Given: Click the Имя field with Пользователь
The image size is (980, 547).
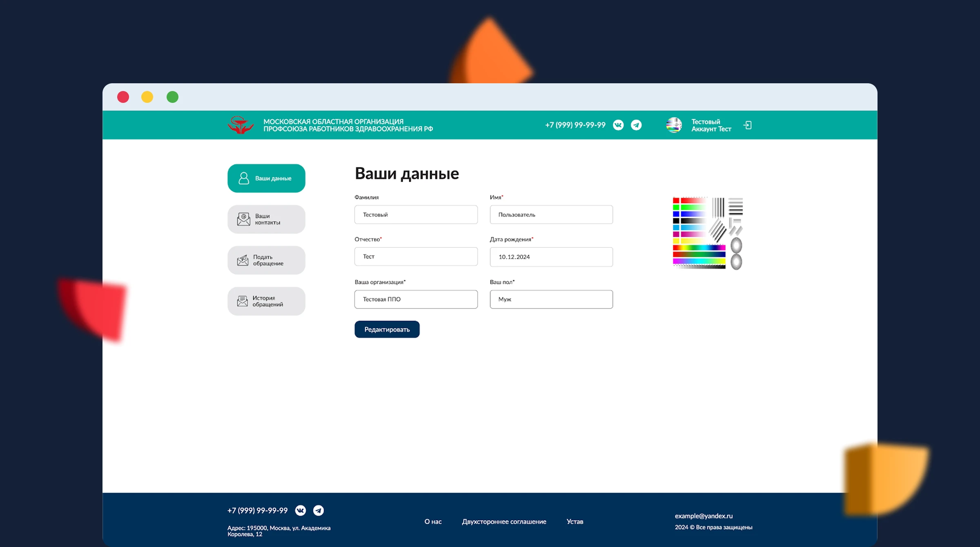Looking at the screenshot, I should coord(551,215).
